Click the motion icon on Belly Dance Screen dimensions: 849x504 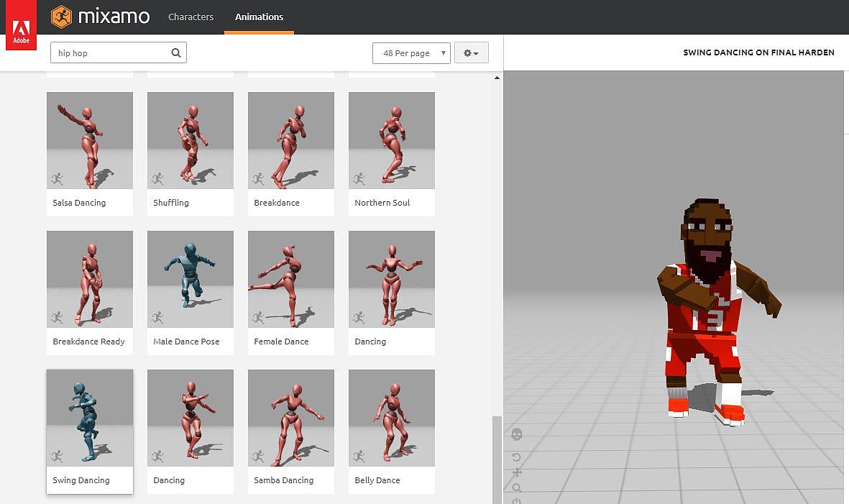(x=359, y=457)
